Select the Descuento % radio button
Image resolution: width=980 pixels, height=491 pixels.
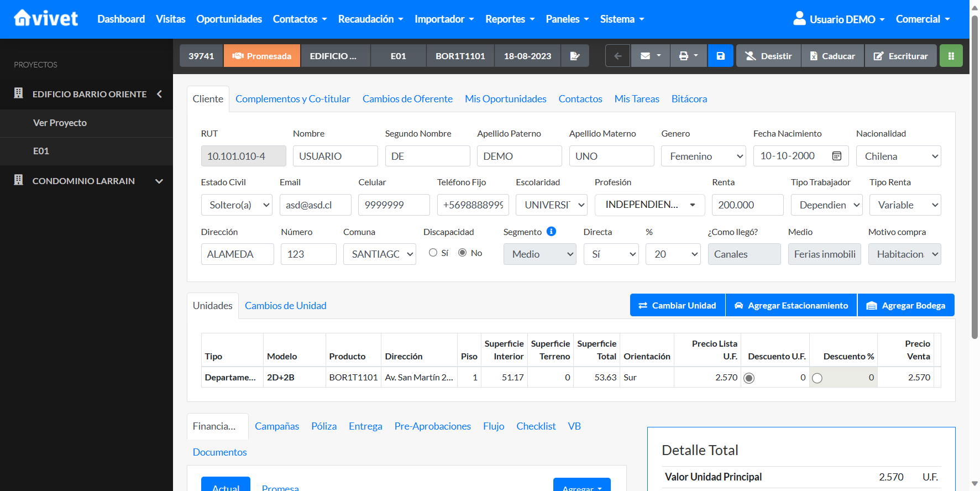(817, 378)
